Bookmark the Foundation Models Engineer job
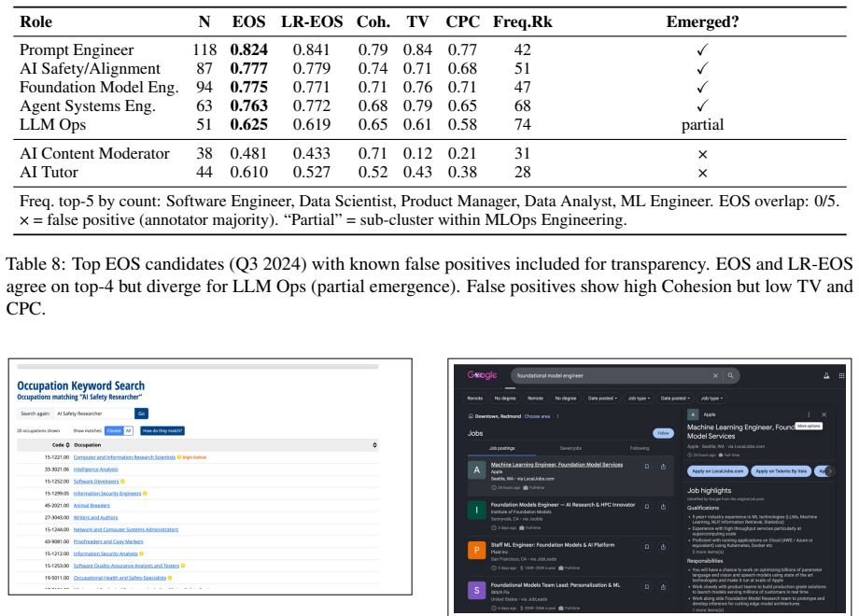The image size is (859, 616). 647,507
